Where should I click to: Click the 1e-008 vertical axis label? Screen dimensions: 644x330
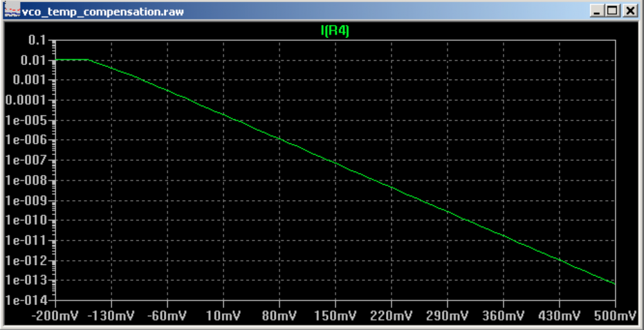coord(25,181)
